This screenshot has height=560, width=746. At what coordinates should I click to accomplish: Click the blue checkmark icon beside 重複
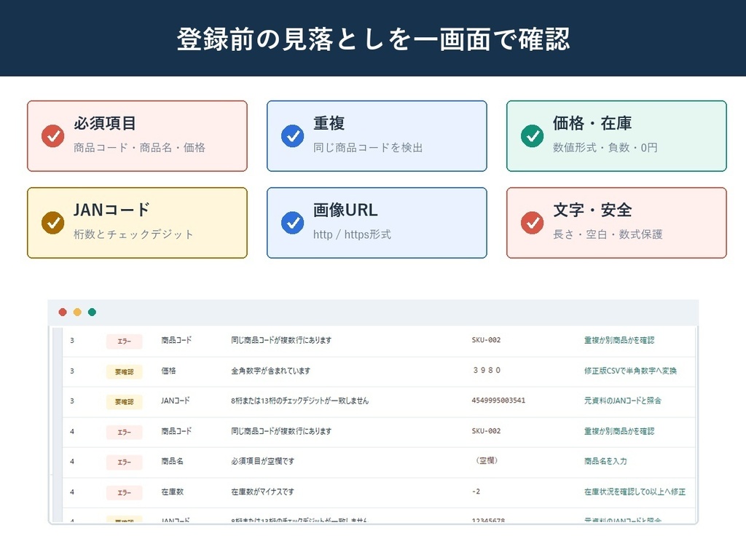(x=293, y=136)
